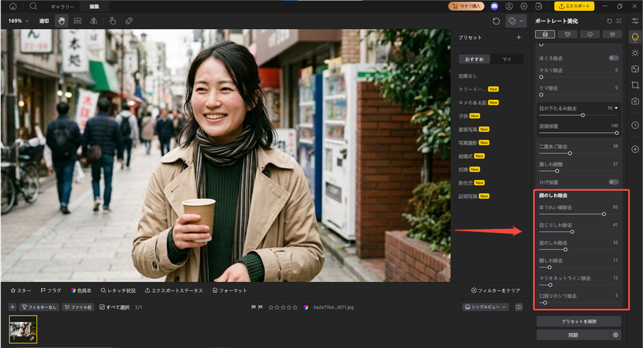
Task: Select the マイ presets tab
Action: [x=507, y=59]
